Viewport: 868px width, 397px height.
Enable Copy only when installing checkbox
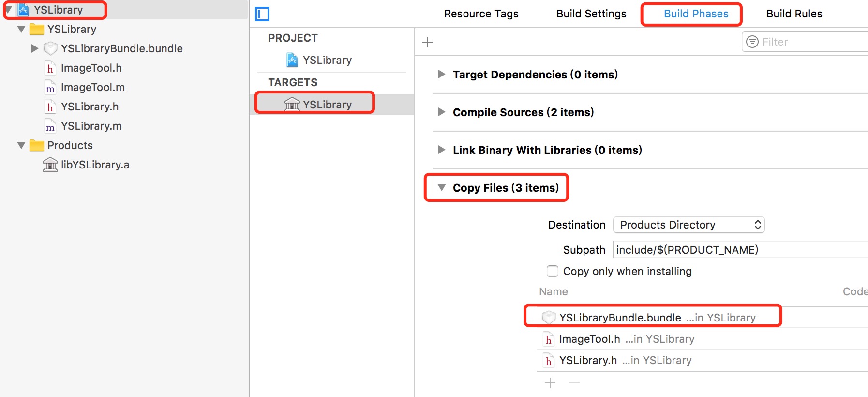point(553,271)
